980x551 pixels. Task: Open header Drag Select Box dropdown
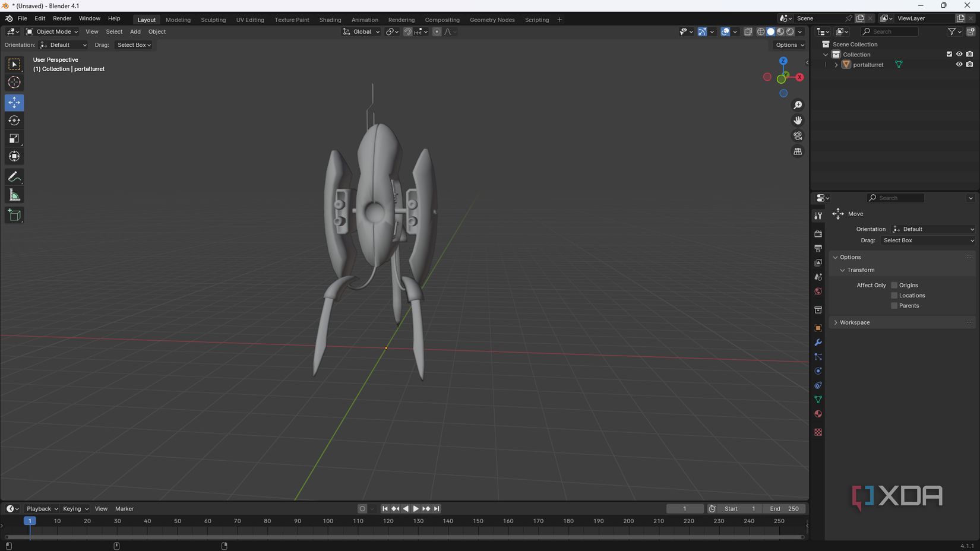tap(134, 45)
